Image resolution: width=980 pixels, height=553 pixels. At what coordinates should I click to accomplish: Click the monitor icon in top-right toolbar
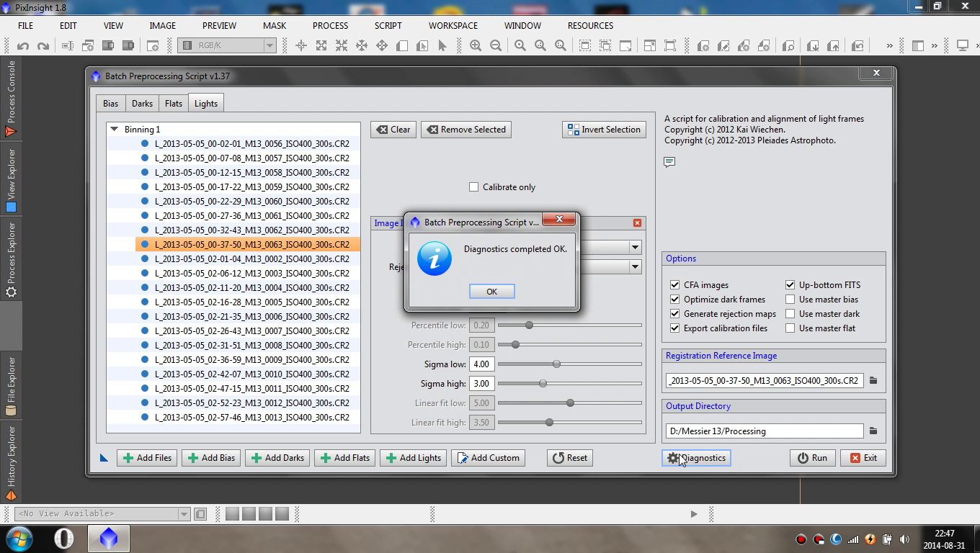coord(962,45)
